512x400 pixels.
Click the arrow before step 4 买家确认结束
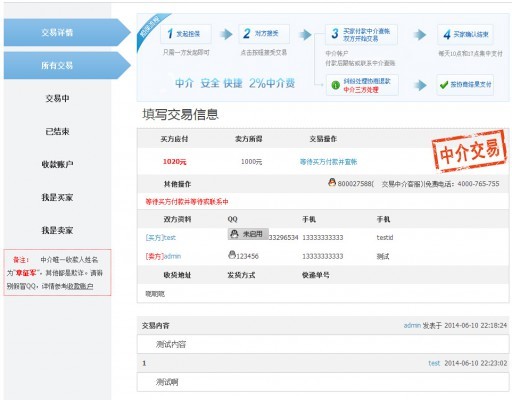click(420, 35)
